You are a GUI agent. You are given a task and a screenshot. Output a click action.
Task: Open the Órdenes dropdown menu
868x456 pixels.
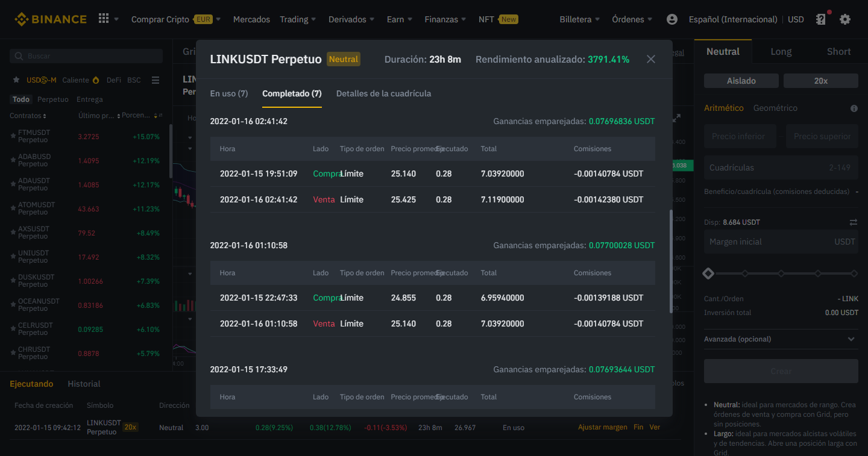click(x=632, y=19)
